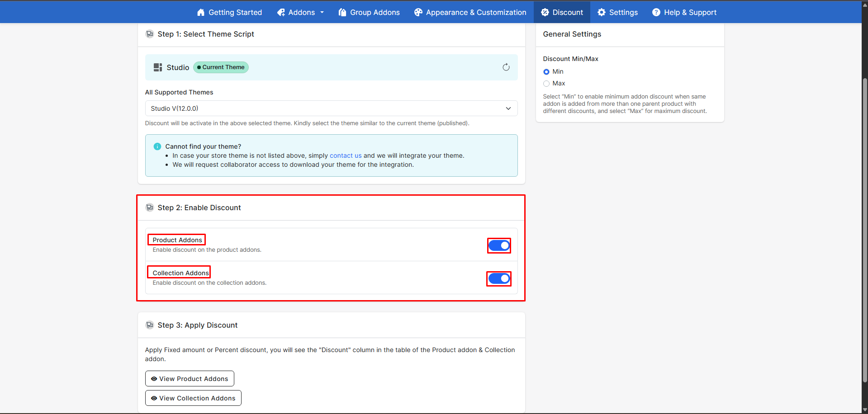Choose the Min discount radio option
Image resolution: width=868 pixels, height=414 pixels.
(x=546, y=72)
